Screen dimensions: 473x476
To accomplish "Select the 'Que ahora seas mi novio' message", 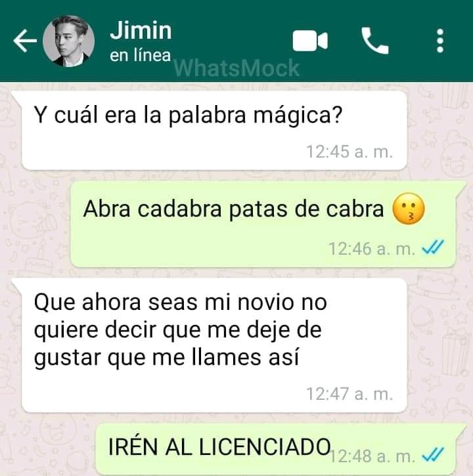I will pos(214,345).
